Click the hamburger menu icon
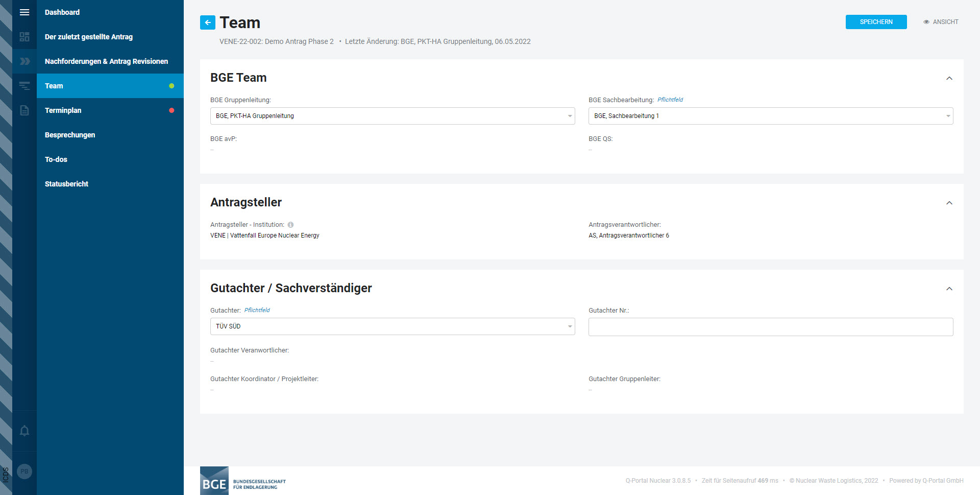The height and width of the screenshot is (495, 980). pos(24,12)
